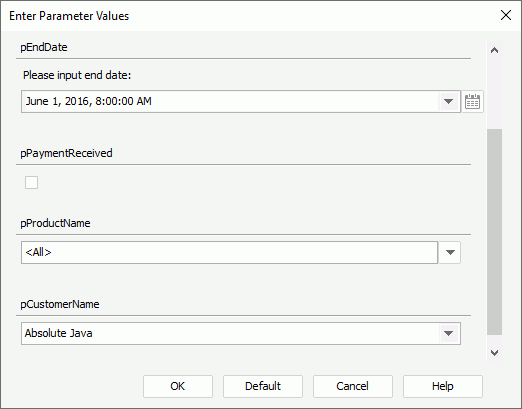Click the scrollbar up arrow
This screenshot has width=522, height=409.
(494, 51)
